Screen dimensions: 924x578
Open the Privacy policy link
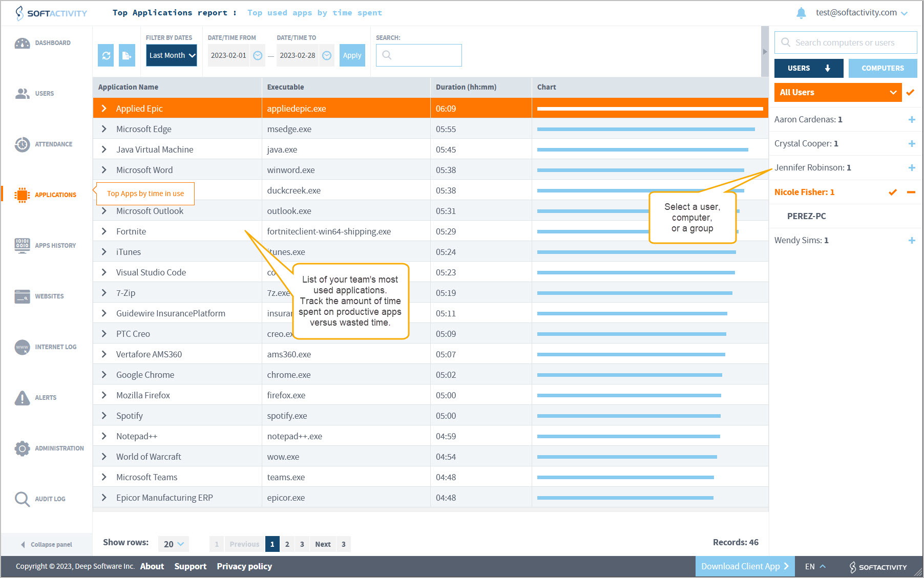click(x=244, y=566)
